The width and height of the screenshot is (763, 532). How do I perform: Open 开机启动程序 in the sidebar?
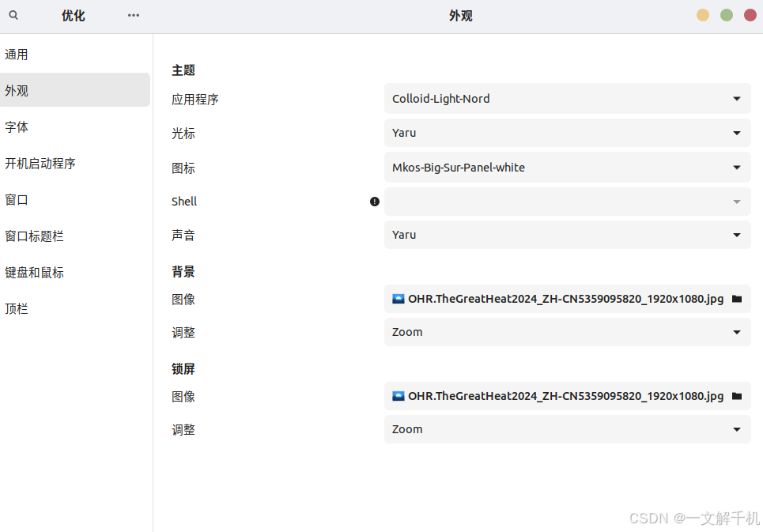pyautogui.click(x=40, y=164)
